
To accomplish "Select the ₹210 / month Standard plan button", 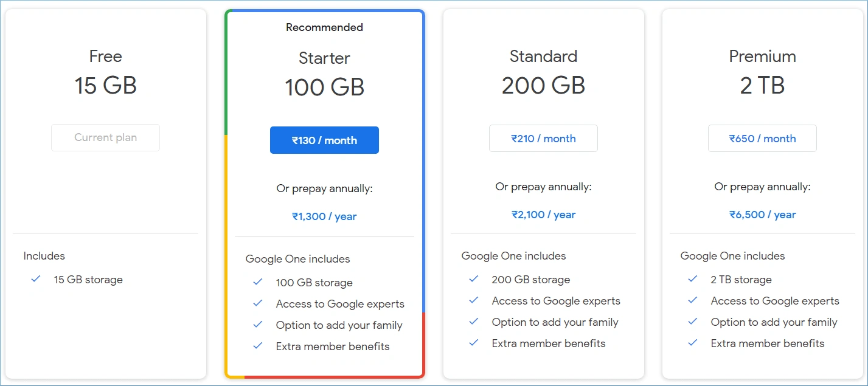I will tap(543, 138).
